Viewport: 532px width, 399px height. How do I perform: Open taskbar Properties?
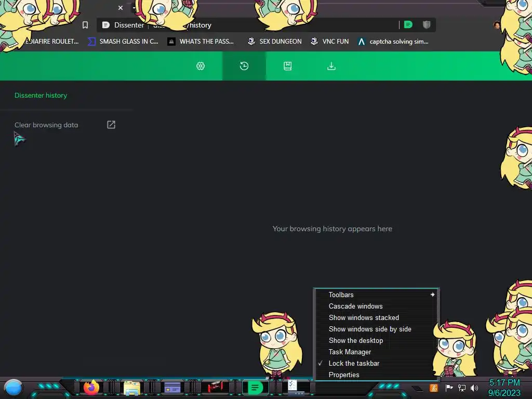[x=376, y=375]
